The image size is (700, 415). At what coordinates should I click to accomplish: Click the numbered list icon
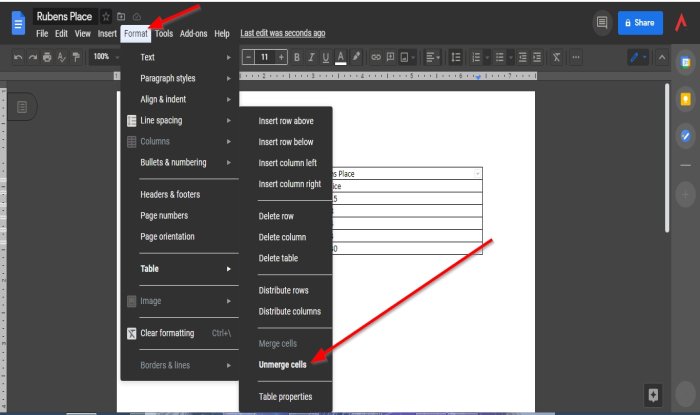476,57
